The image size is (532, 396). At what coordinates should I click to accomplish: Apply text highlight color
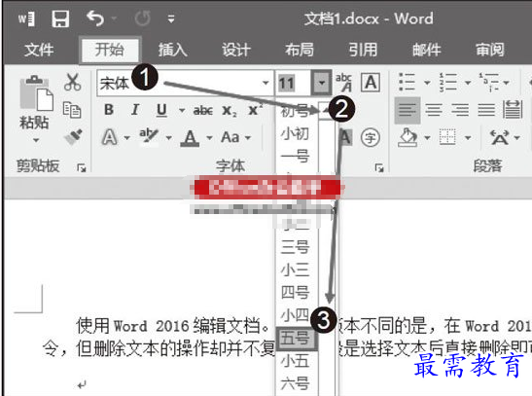point(149,137)
